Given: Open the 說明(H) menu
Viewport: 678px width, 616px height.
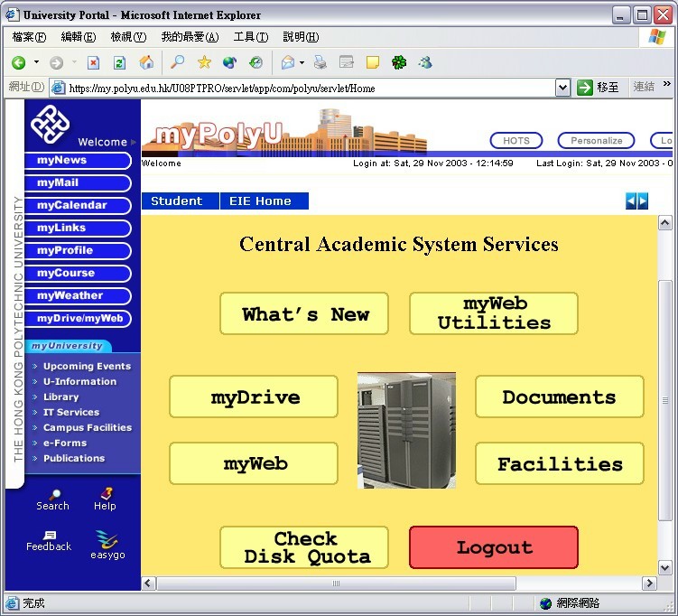Looking at the screenshot, I should (301, 37).
